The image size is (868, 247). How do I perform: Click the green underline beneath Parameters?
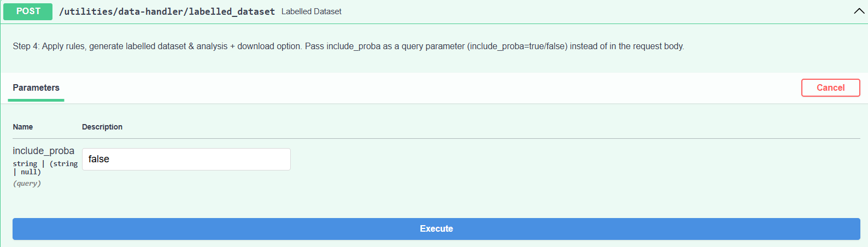coord(36,100)
